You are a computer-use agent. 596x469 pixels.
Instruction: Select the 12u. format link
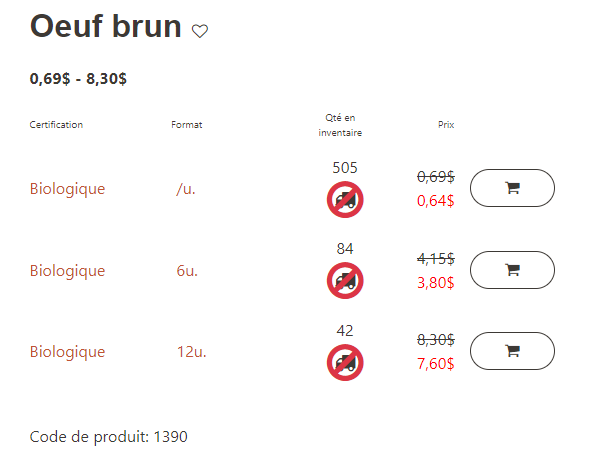(x=192, y=352)
